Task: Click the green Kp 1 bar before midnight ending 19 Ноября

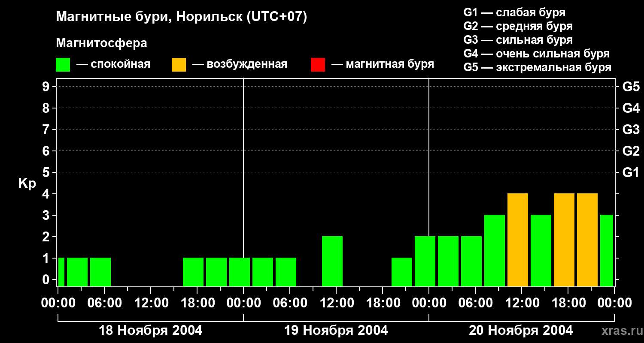Action: (x=402, y=272)
